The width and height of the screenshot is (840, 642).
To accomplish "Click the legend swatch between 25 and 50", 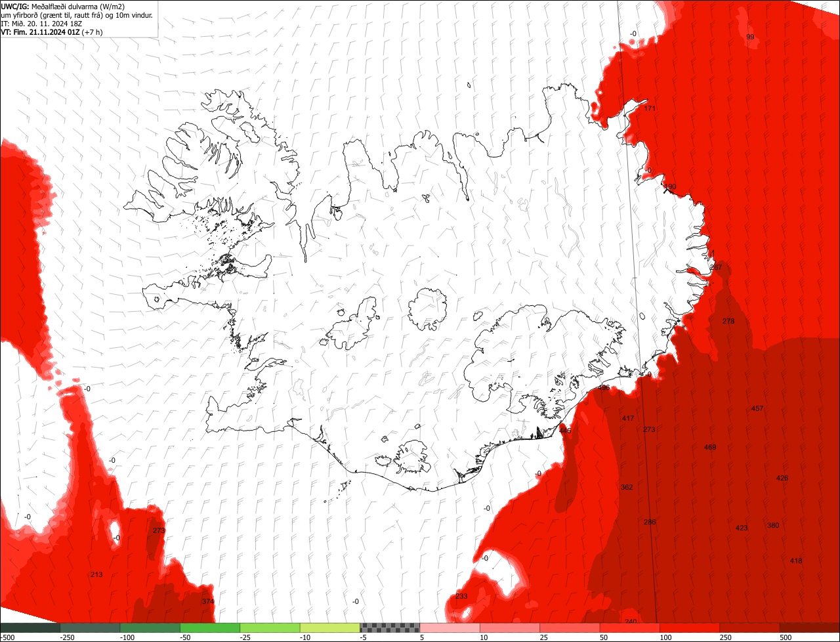I will [x=570, y=628].
